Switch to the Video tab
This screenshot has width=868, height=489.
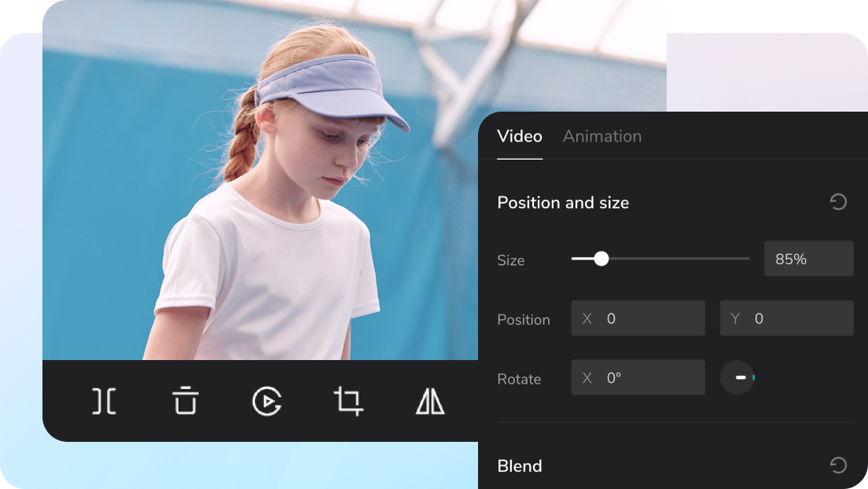pyautogui.click(x=520, y=136)
